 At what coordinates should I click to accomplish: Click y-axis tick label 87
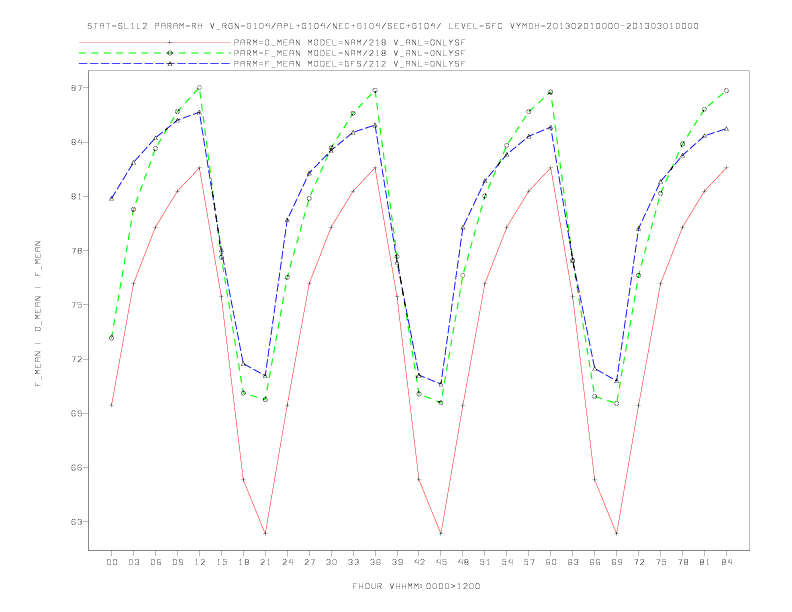point(76,88)
